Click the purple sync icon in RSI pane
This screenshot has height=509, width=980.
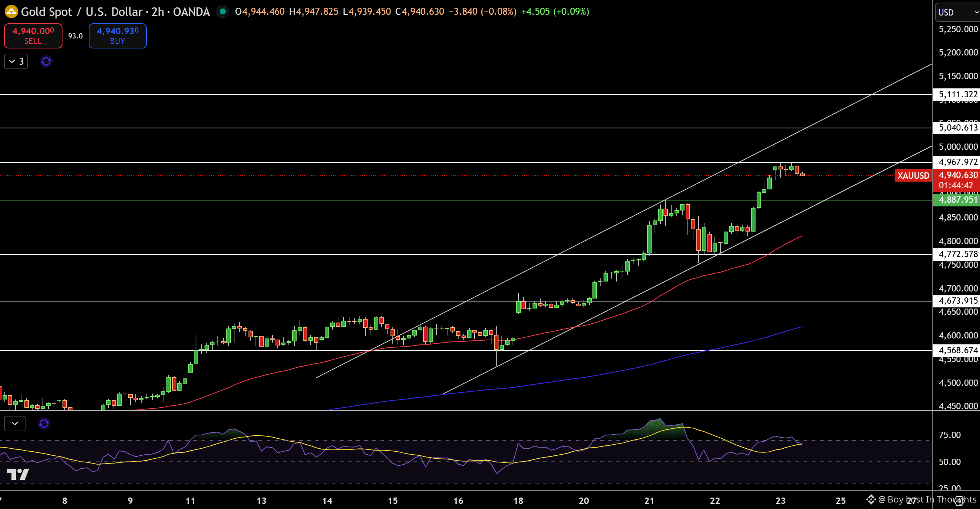click(x=44, y=424)
